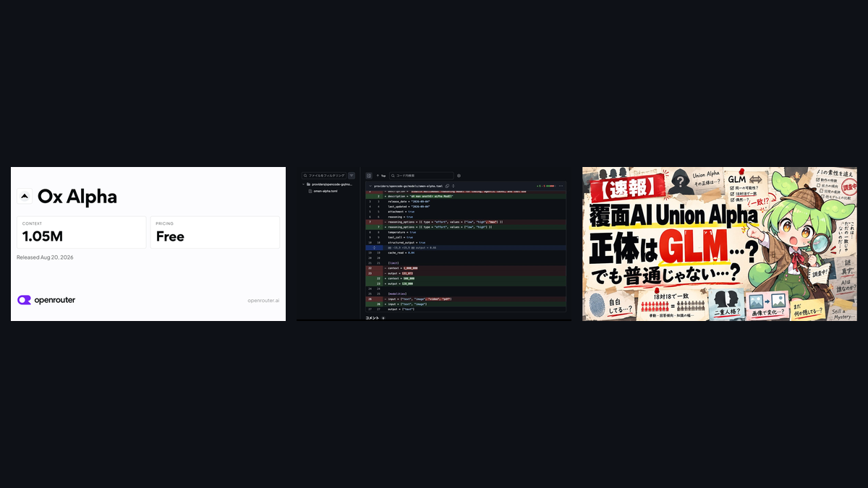Collapse the providers/opencode-go folder in file tree
The width and height of the screenshot is (868, 488).
304,184
